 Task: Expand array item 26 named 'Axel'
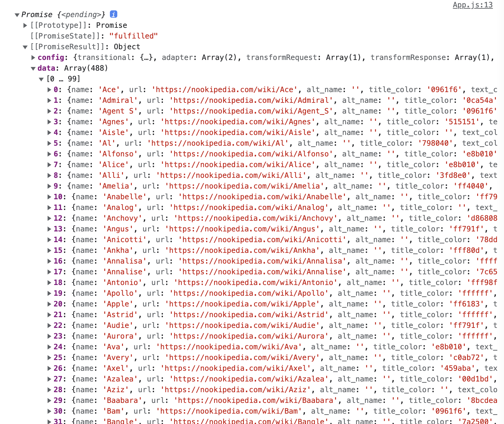coord(49,368)
